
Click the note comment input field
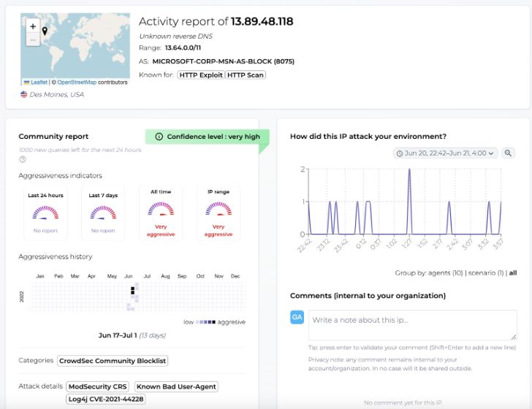[x=412, y=325]
